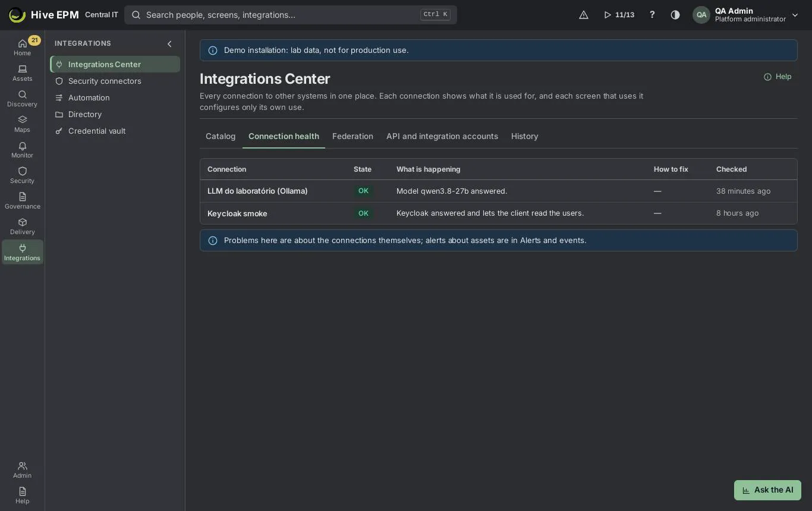812x511 pixels.
Task: Open the Security section in the rail
Action: (x=22, y=175)
